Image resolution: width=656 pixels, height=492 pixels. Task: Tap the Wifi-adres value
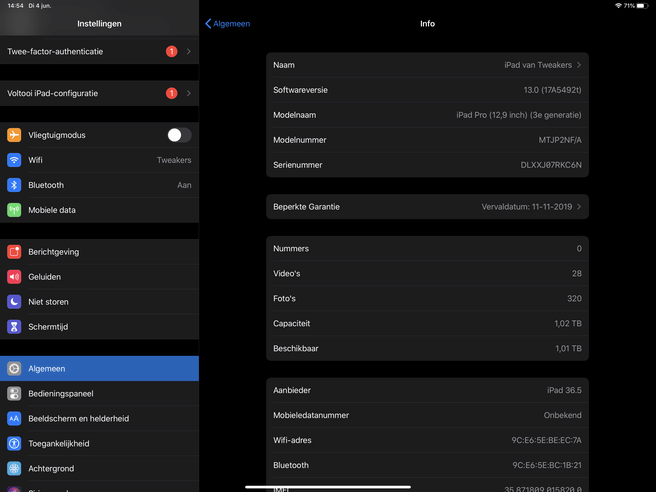coord(546,440)
